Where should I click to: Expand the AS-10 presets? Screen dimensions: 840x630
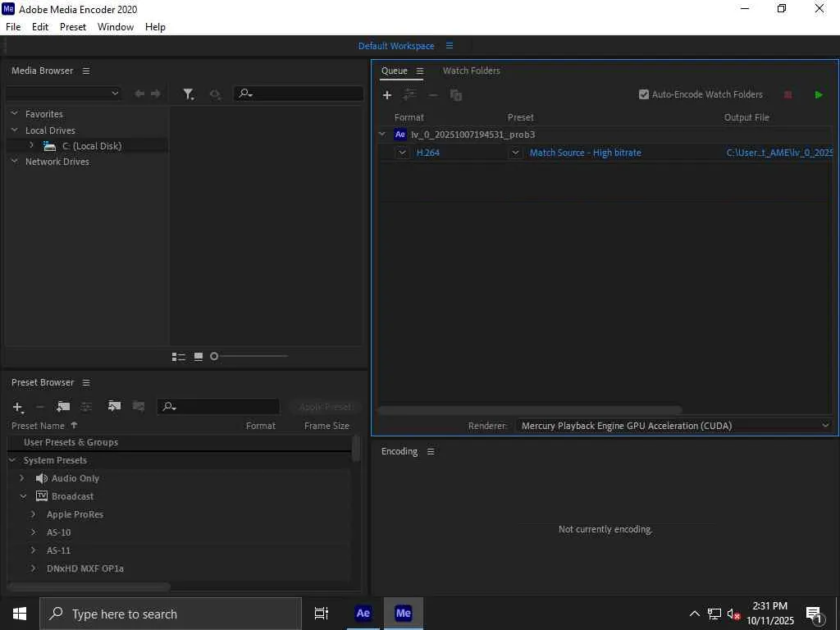[x=33, y=532]
